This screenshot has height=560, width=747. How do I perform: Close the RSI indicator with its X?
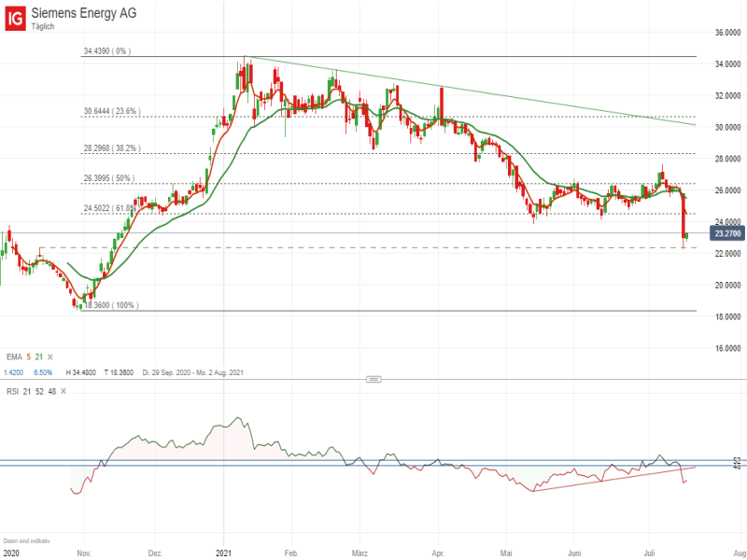point(63,391)
